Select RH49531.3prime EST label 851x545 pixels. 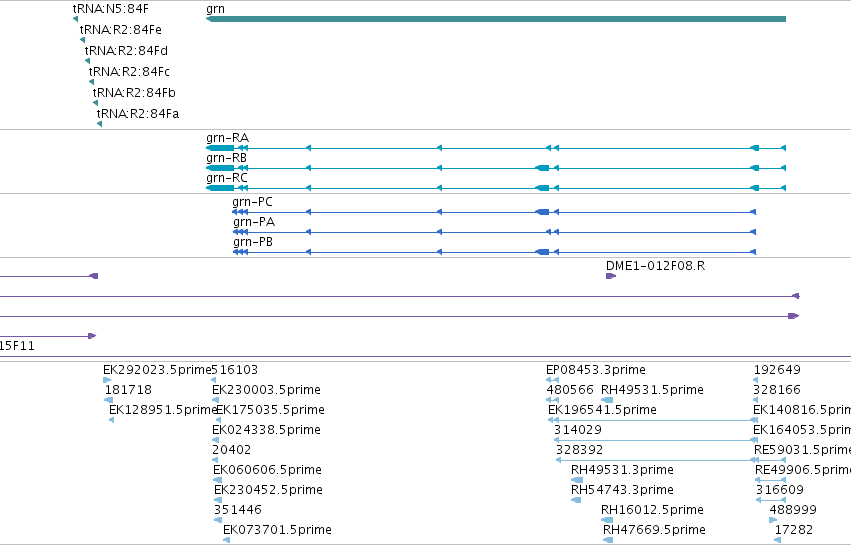(623, 470)
